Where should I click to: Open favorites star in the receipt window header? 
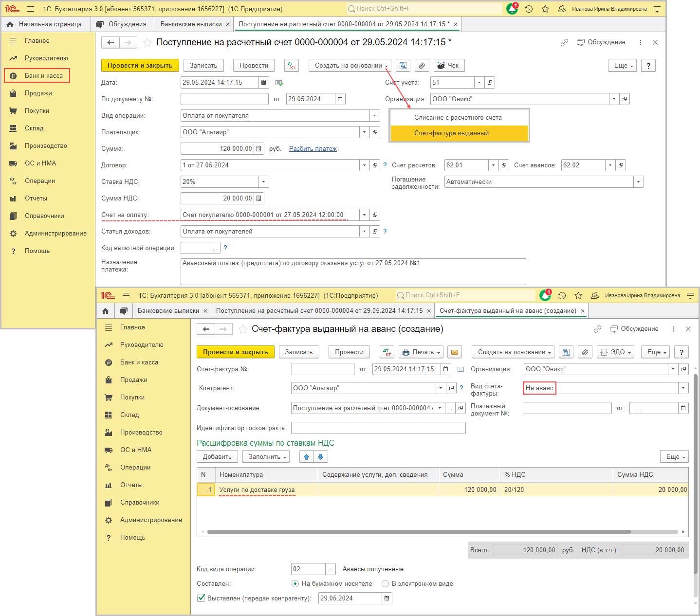(545, 9)
